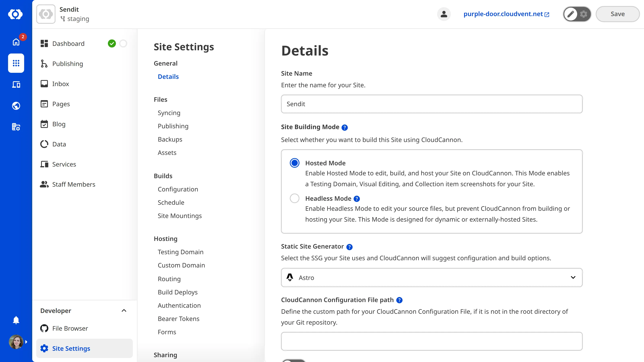Click inside the Site Name input field

pos(432,104)
